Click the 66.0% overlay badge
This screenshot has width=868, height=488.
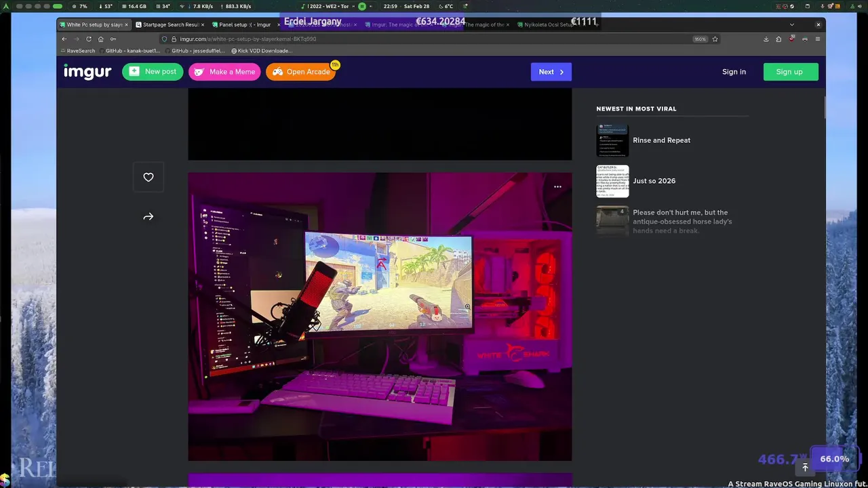click(x=835, y=459)
